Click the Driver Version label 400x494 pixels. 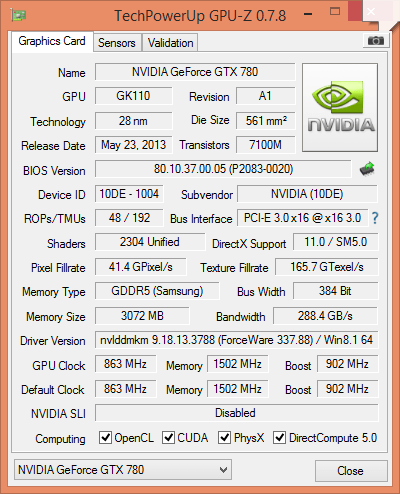click(53, 341)
